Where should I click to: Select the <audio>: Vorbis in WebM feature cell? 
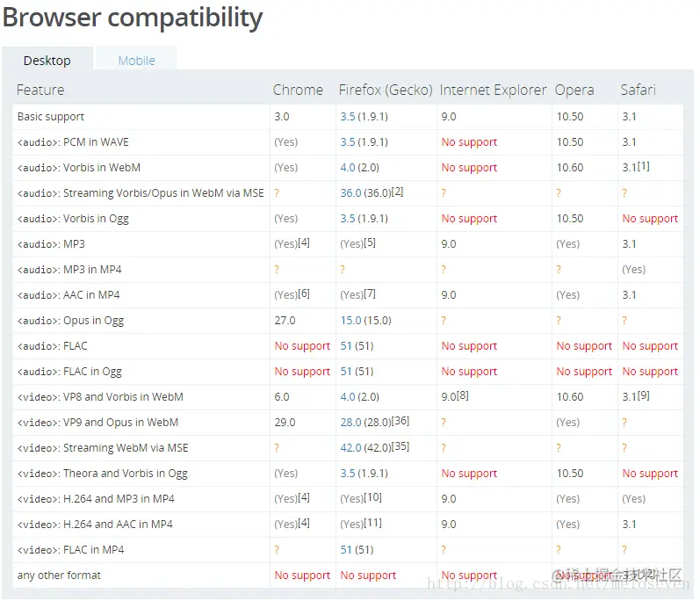[x=141, y=168]
